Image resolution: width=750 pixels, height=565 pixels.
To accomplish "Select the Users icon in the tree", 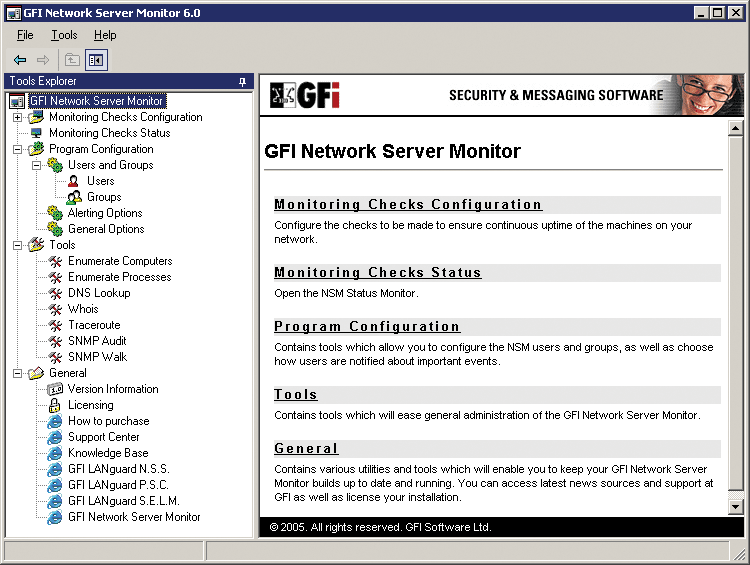I will click(74, 181).
